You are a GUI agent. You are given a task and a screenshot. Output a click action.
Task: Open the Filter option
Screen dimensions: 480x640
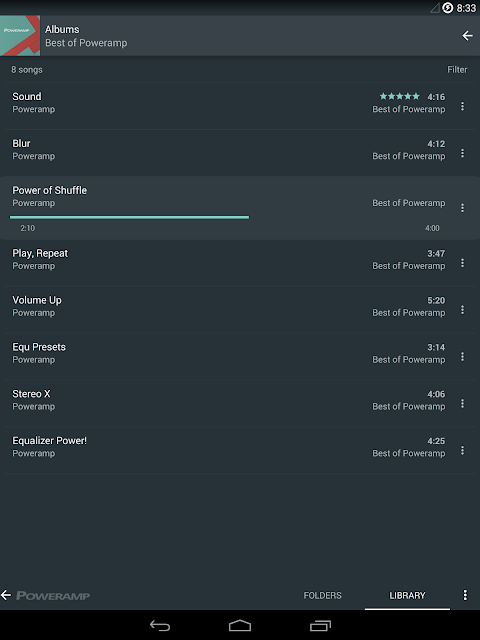[457, 70]
